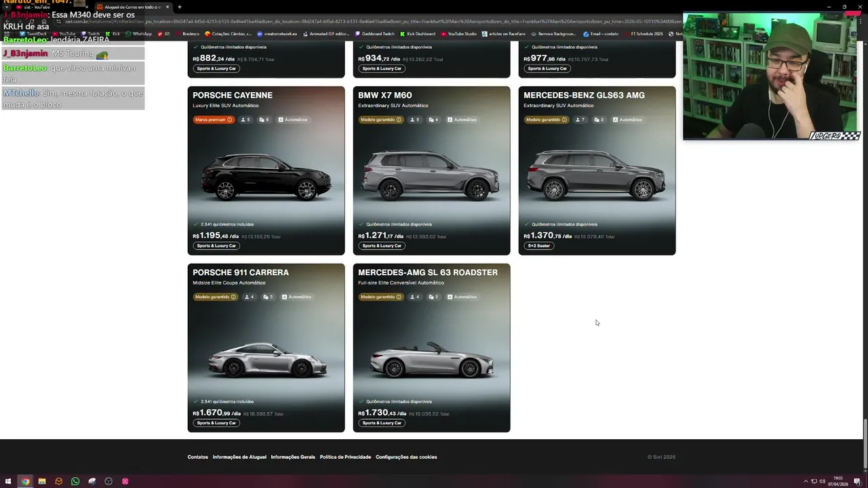Click 5+2 Seater tag on GLS63 AMG
868x488 pixels.
pyautogui.click(x=539, y=245)
